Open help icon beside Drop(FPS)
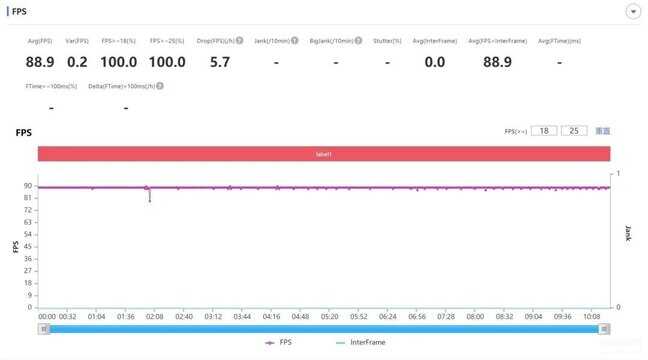 [x=239, y=40]
